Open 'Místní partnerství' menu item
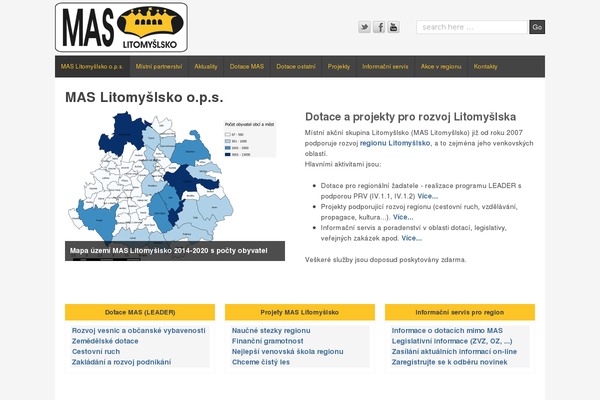 tap(159, 67)
